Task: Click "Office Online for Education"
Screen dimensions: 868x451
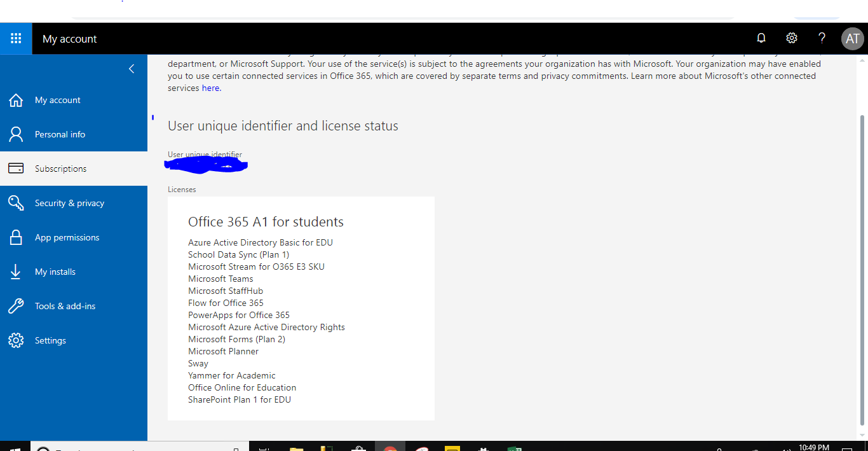Action: pos(242,387)
